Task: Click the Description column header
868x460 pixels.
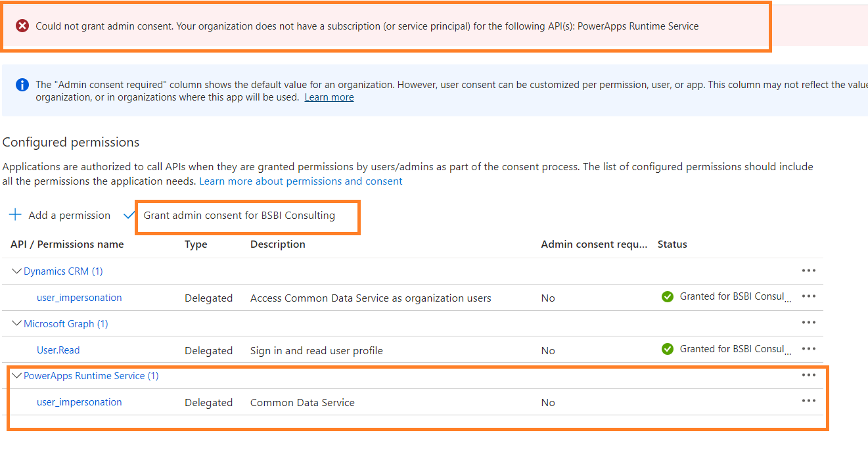Action: pyautogui.click(x=278, y=244)
